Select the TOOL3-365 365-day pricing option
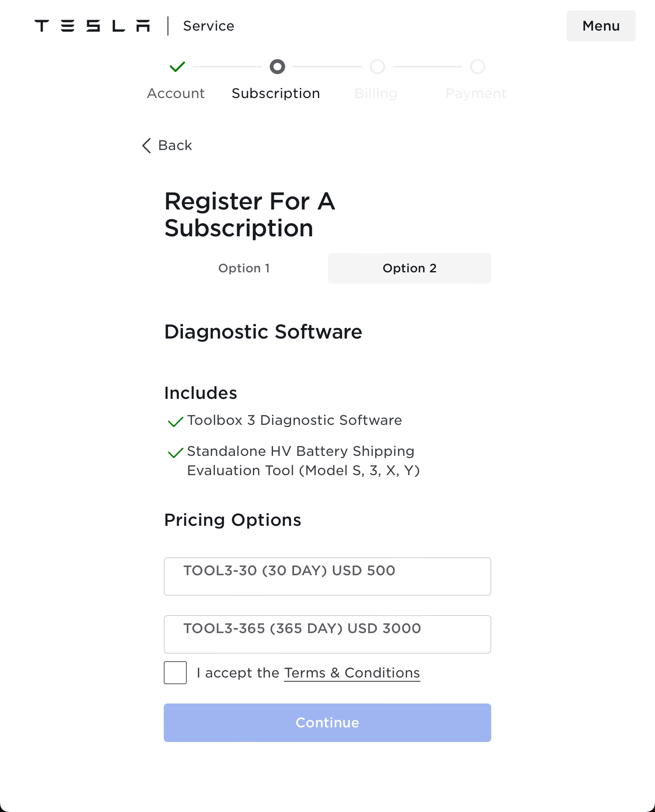Image resolution: width=655 pixels, height=812 pixels. pyautogui.click(x=327, y=634)
